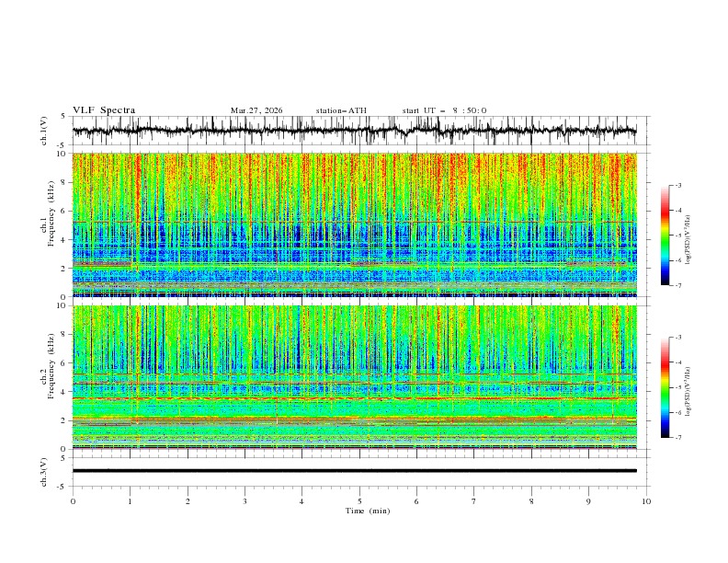Screen dimensions: 728x563
Task: Click the "0" tick on the time axis
Action: (73, 501)
